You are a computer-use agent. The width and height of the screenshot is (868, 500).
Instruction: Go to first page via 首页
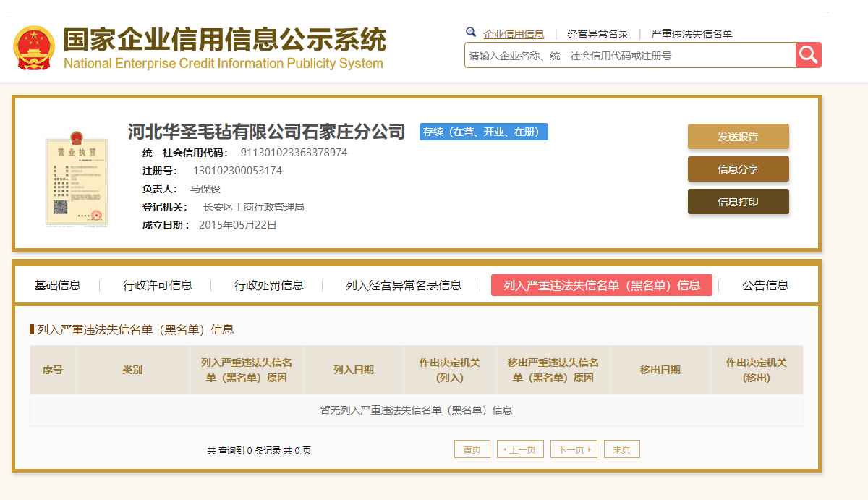[472, 449]
